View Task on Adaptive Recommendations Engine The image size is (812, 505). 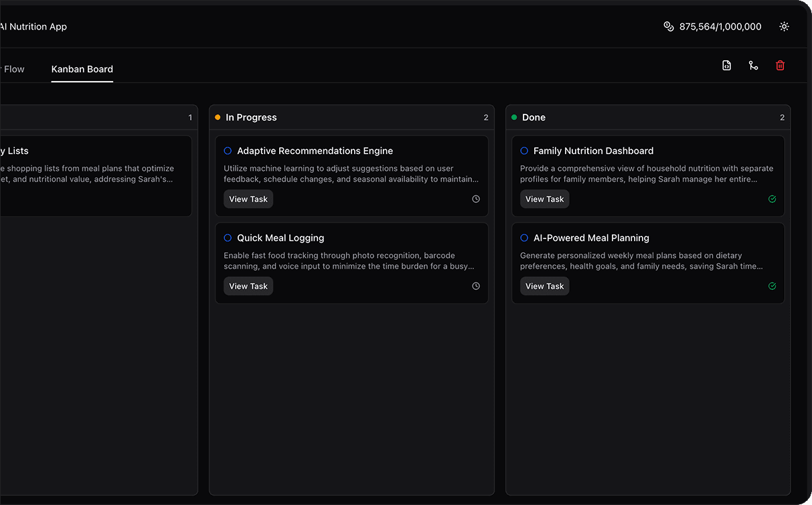pos(248,199)
